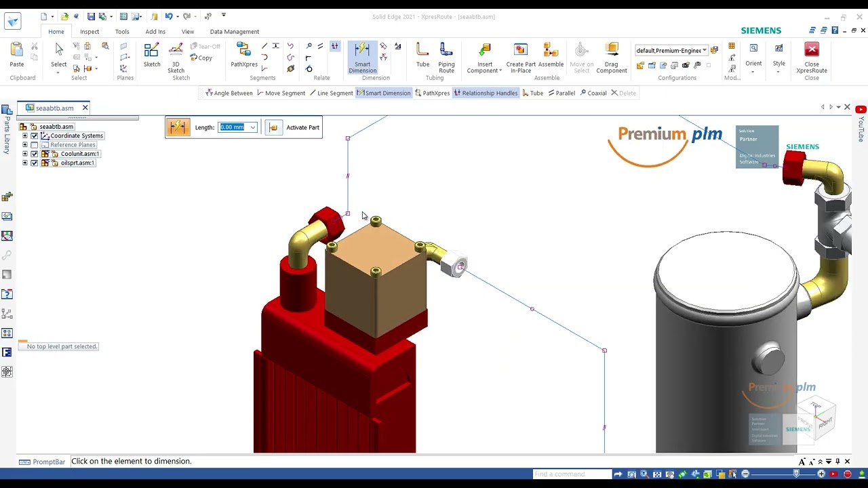Click the PathXpres command in the strip

(x=432, y=93)
